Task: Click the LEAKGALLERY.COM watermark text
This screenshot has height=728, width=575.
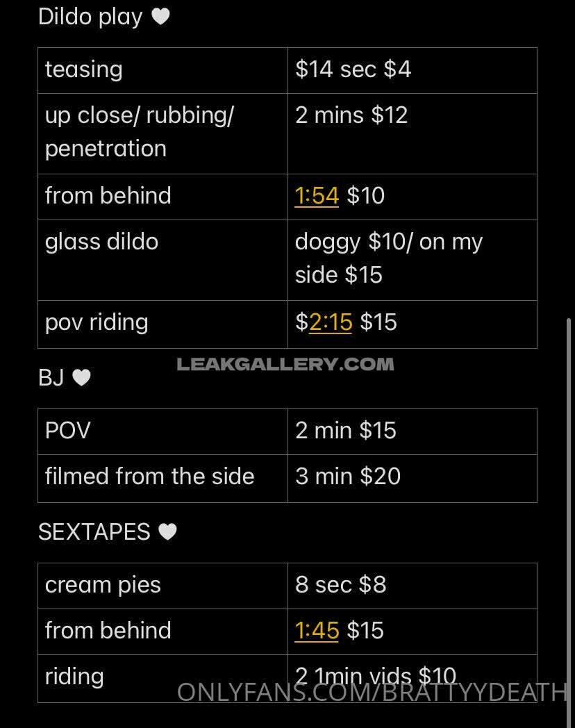Action: (285, 364)
